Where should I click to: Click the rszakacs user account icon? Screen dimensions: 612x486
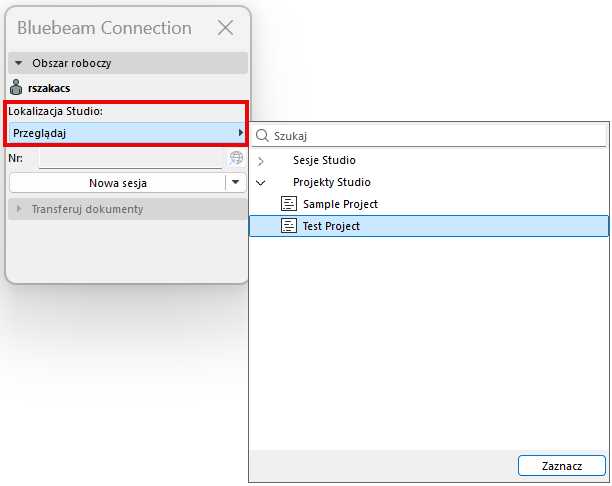(16, 87)
